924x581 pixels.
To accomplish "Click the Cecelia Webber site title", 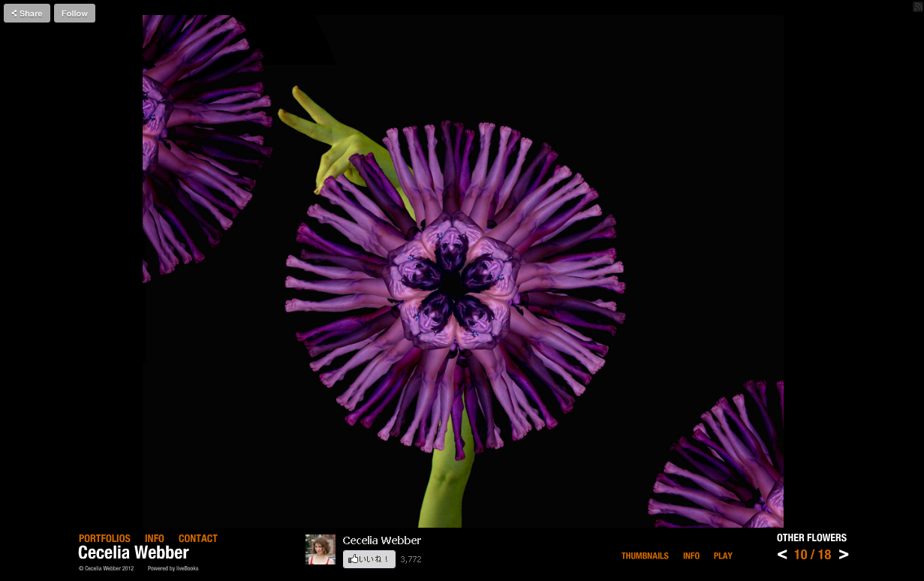I will pyautogui.click(x=134, y=553).
